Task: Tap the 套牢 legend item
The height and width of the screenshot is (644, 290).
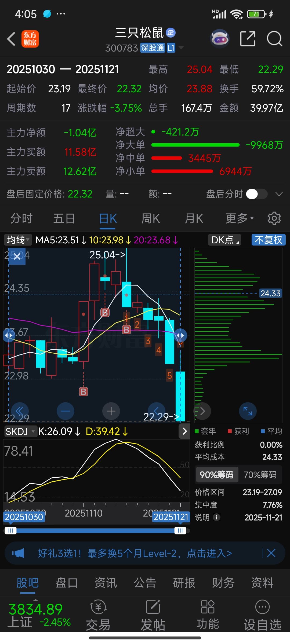Action: pos(205,431)
